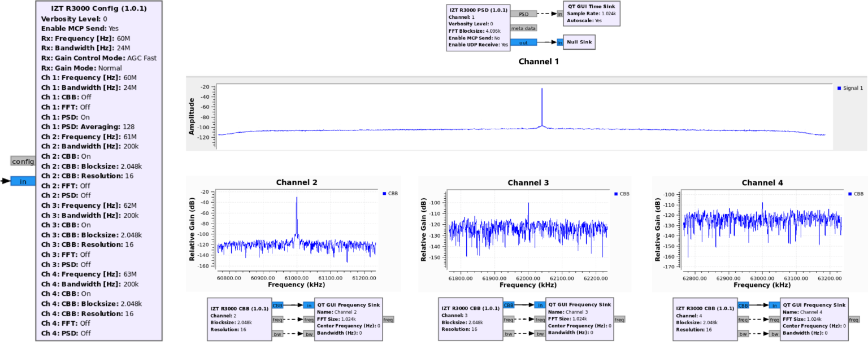Click the blue out port of PSD block
The width and height of the screenshot is (868, 345).
(523, 42)
